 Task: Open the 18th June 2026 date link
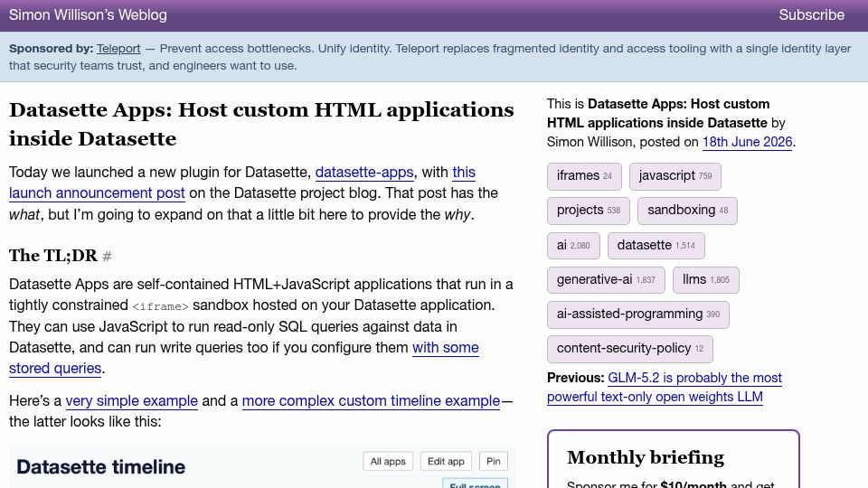point(748,142)
